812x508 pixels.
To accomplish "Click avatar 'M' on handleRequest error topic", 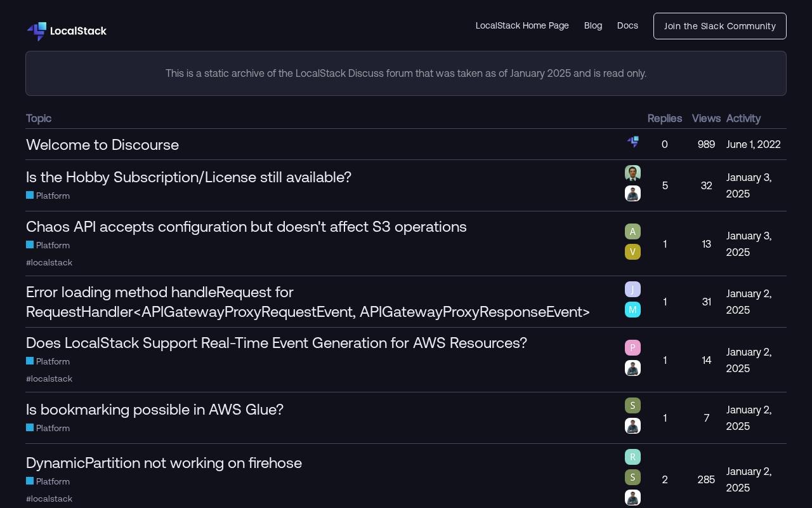I will coord(632,310).
